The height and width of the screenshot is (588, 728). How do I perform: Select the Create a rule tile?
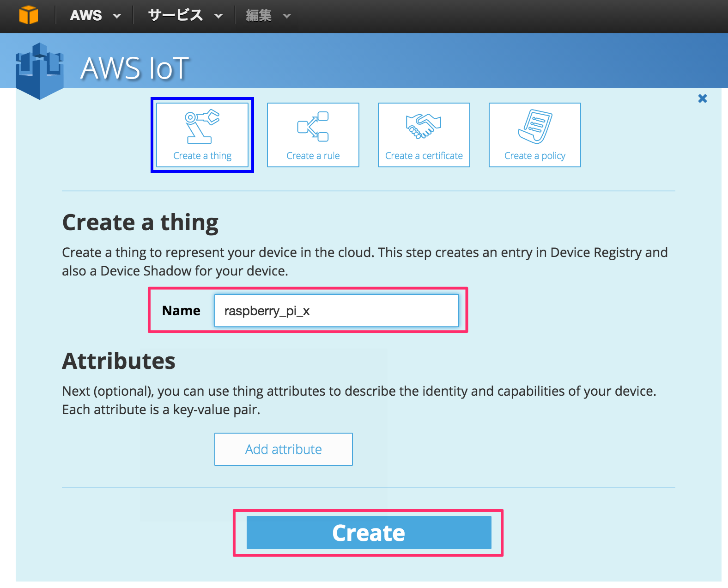[313, 135]
